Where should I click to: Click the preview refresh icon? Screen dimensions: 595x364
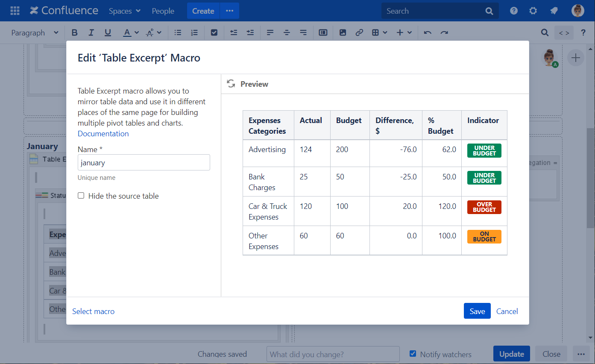click(x=231, y=84)
